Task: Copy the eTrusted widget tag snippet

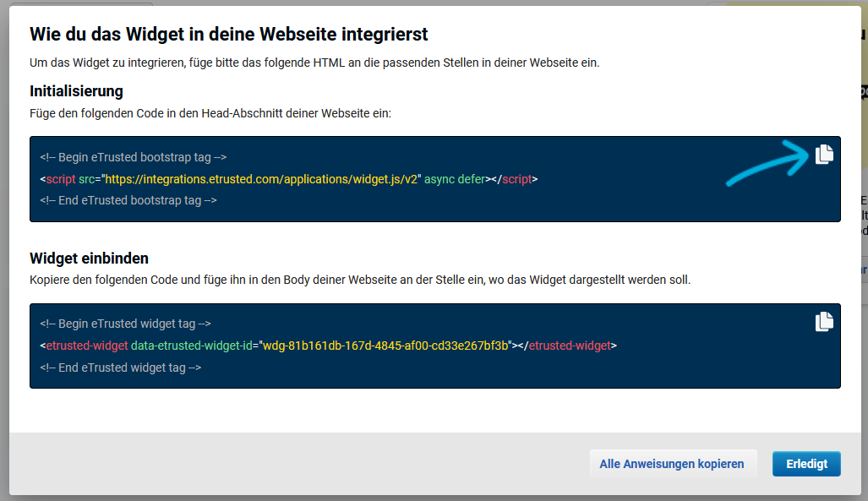Action: coord(824,321)
